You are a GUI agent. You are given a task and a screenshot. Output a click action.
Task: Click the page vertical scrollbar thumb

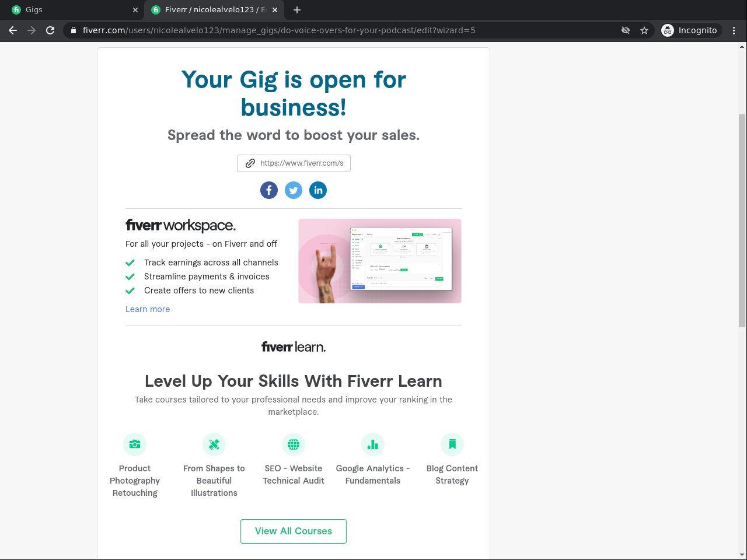point(742,220)
